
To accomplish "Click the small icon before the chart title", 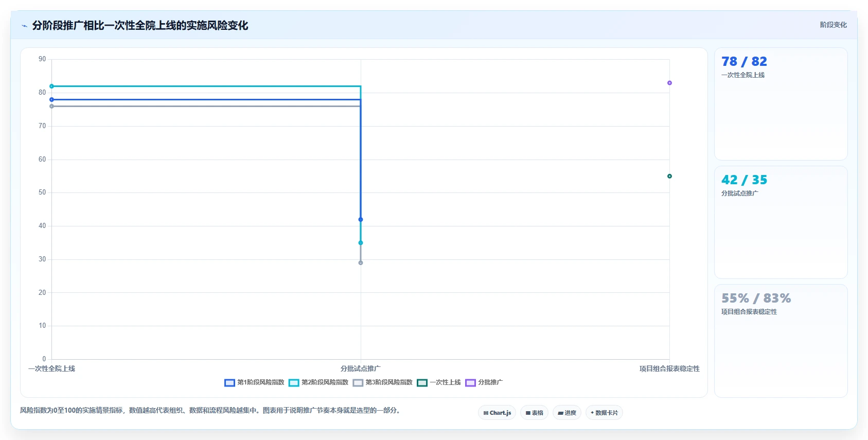I will [24, 26].
